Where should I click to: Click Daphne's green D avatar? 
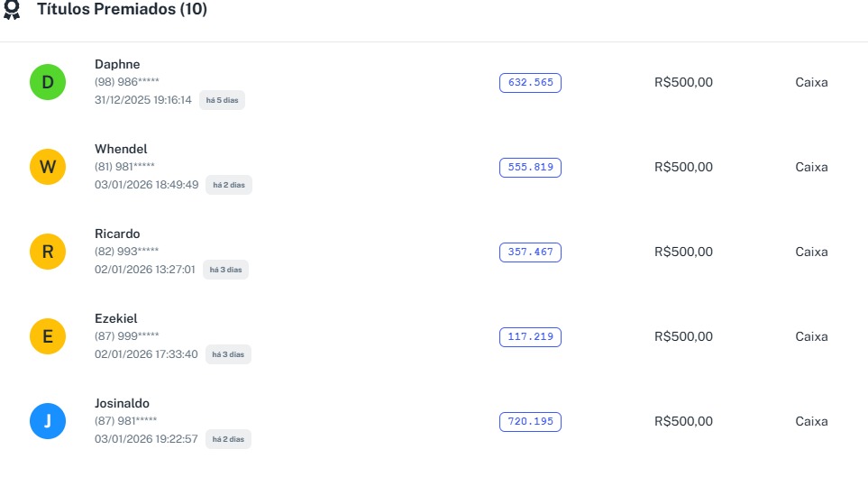pyautogui.click(x=48, y=83)
